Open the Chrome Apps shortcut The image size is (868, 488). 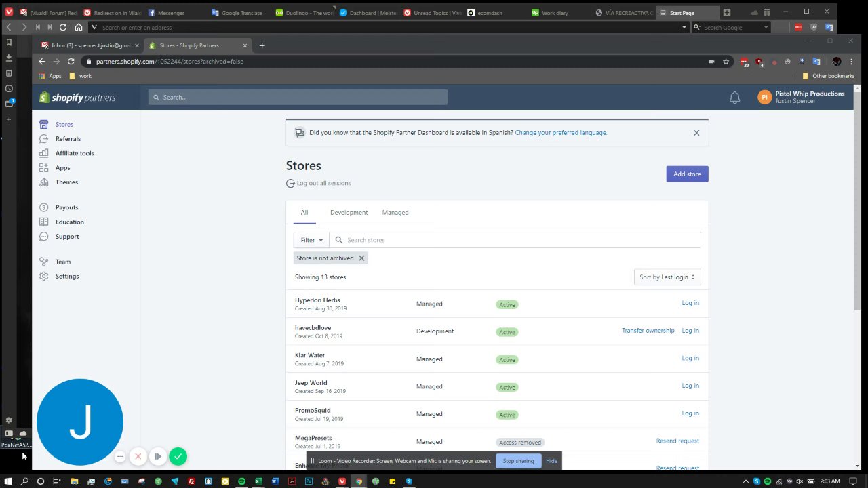point(50,76)
